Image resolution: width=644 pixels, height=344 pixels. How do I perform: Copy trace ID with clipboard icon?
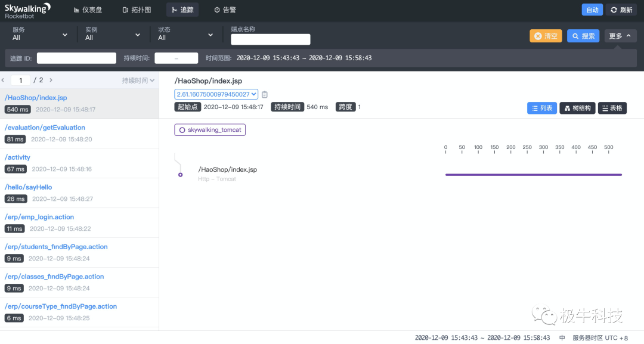pos(265,94)
